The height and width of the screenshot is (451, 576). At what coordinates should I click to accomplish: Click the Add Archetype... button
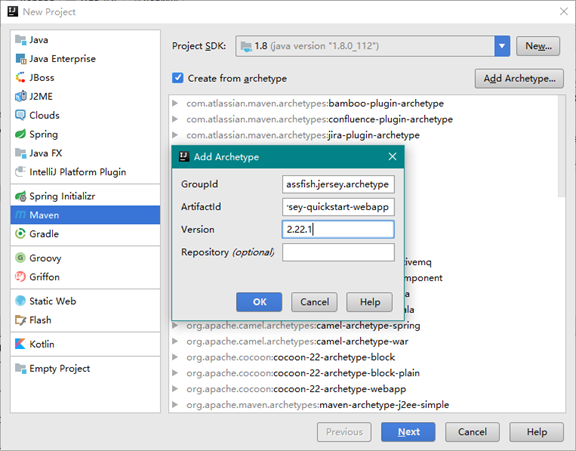point(519,79)
